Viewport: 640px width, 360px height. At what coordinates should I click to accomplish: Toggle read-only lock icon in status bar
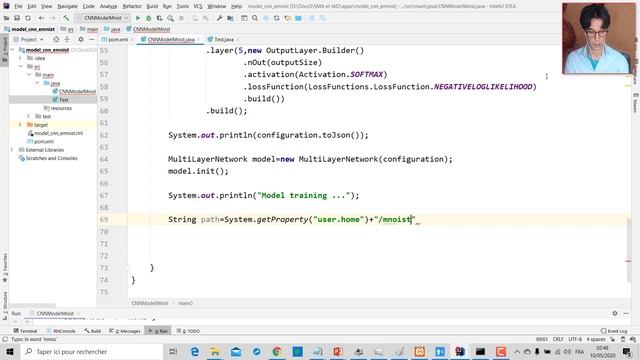point(612,339)
